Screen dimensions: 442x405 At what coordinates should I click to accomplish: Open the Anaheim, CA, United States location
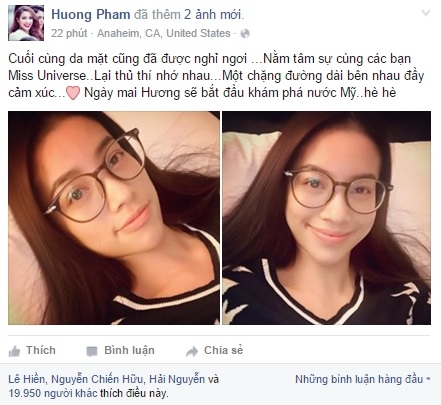(164, 33)
